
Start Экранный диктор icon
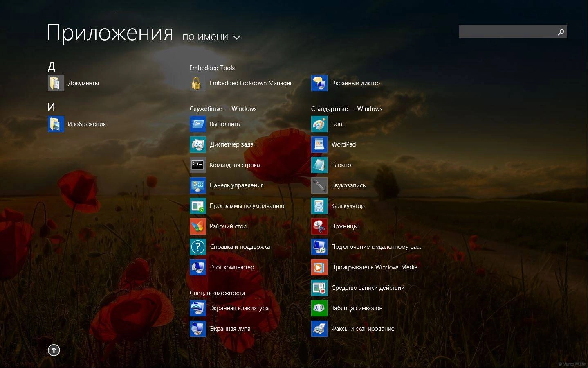[x=319, y=83]
